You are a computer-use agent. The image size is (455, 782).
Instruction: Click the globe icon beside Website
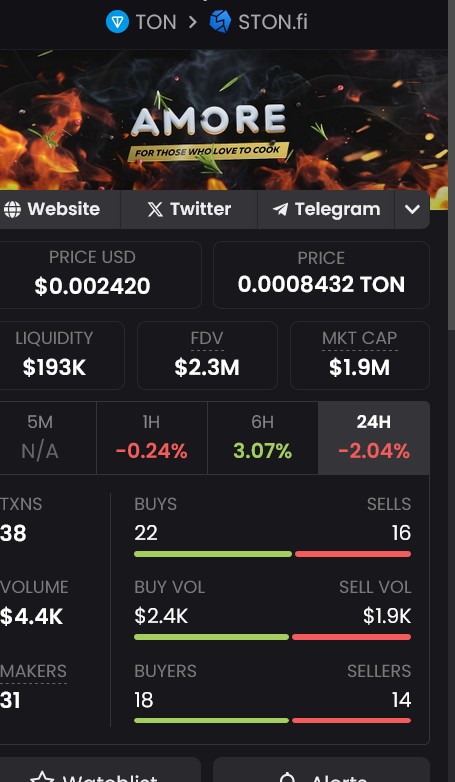point(12,209)
